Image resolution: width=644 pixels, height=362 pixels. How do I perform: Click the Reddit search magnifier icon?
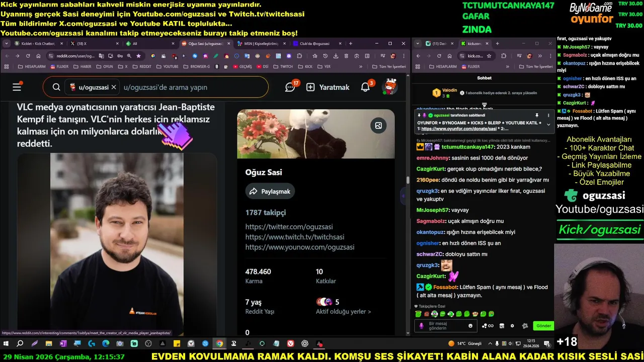[x=56, y=87]
